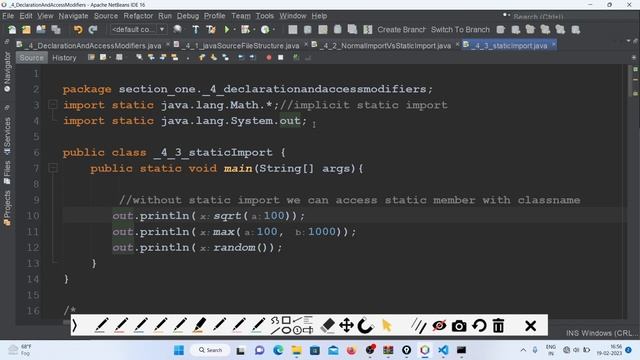The width and height of the screenshot is (640, 360).
Task: Click the camera screenshot icon
Action: (x=459, y=326)
